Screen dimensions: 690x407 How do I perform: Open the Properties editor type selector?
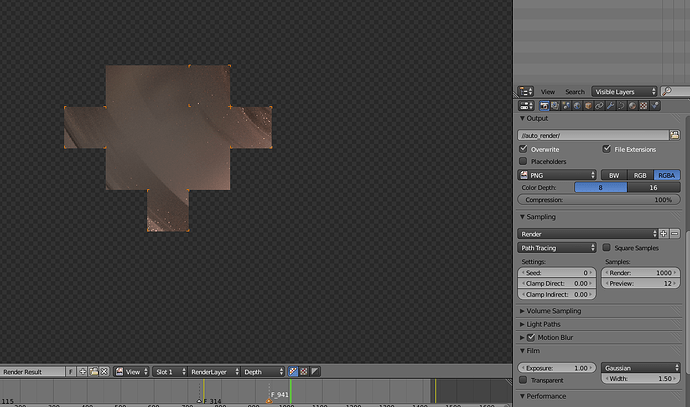pos(525,106)
